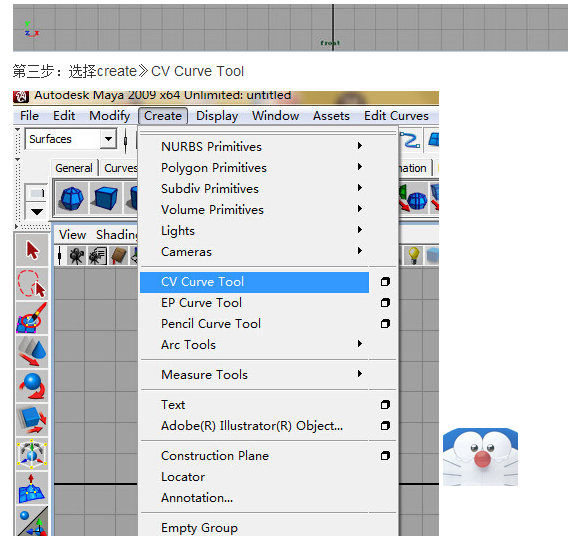Select the Show Manipulator tool

tap(32, 521)
